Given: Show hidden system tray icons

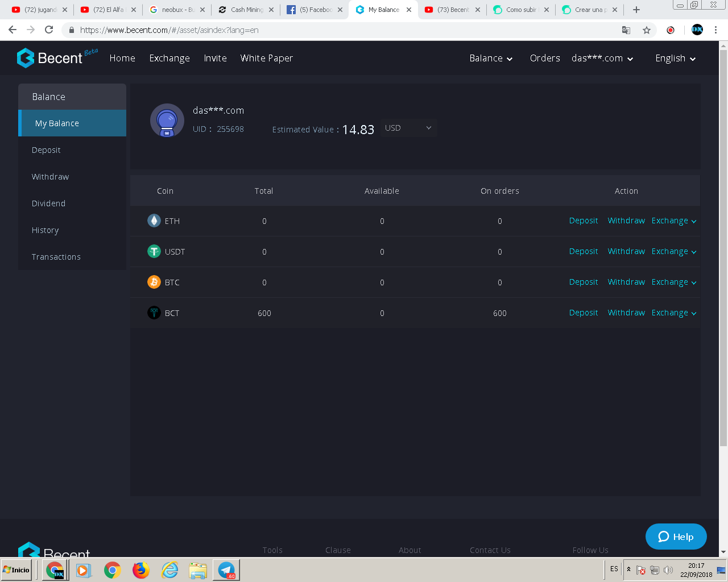Looking at the screenshot, I should click(x=628, y=569).
